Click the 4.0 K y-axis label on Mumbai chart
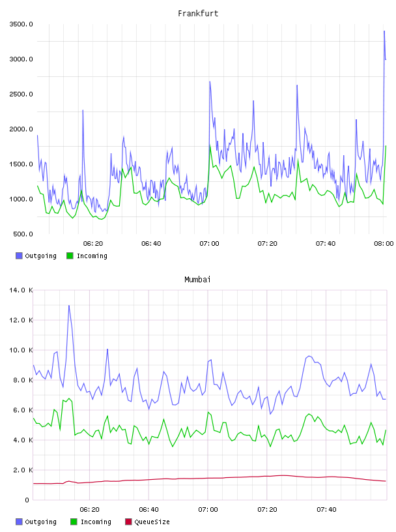Screen dimensions: 396x532 pyautogui.click(x=23, y=440)
